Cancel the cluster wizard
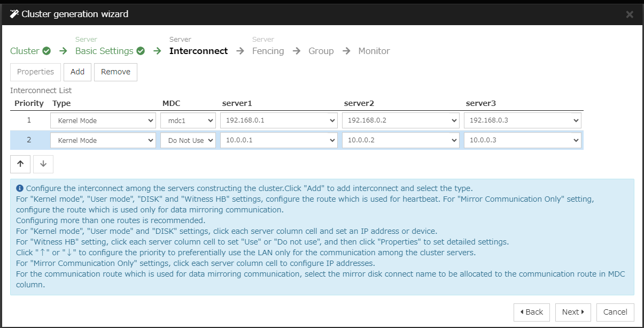644x328 pixels. (615, 312)
